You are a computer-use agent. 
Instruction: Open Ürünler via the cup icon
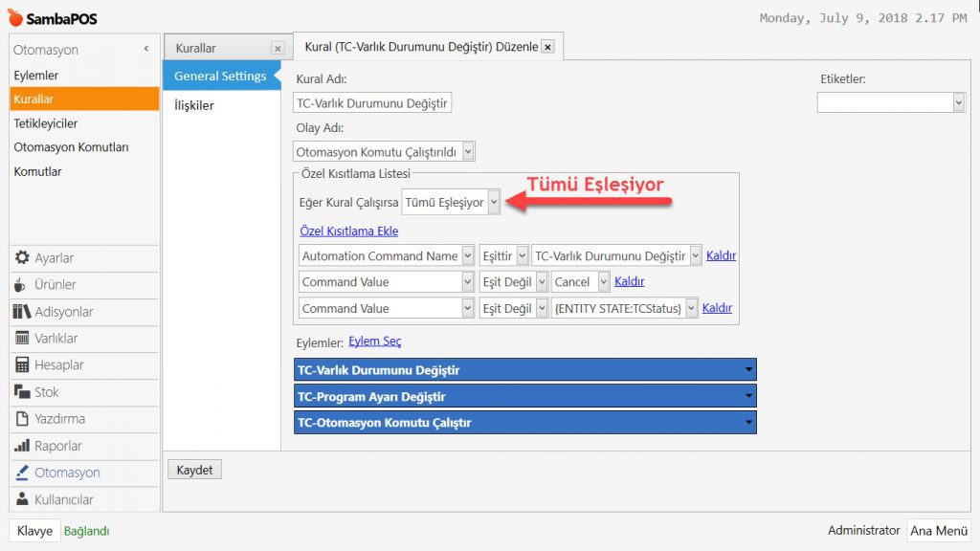tap(22, 285)
